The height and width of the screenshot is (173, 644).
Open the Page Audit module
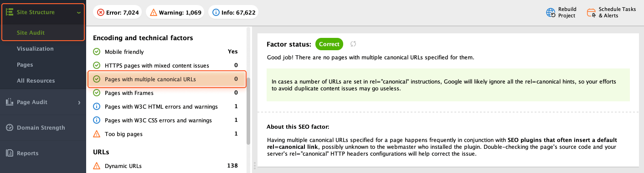[x=32, y=102]
